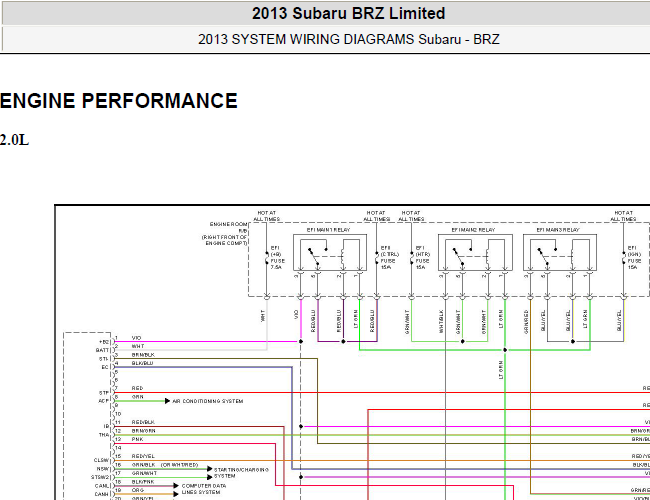This screenshot has height=500, width=650.
Task: Click the "STARTING/CHARGING SYSTEM" reference text
Action: pyautogui.click(x=241, y=473)
